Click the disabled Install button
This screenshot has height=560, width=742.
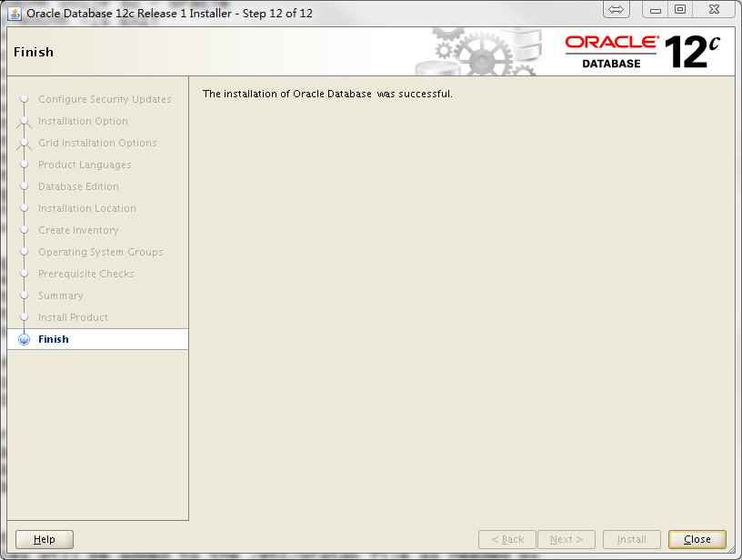click(x=631, y=539)
